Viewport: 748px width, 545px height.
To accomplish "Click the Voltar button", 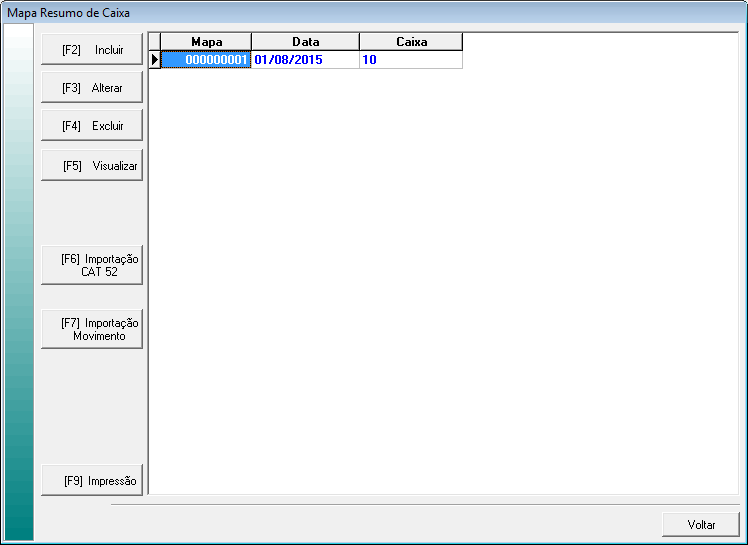I will tap(701, 525).
